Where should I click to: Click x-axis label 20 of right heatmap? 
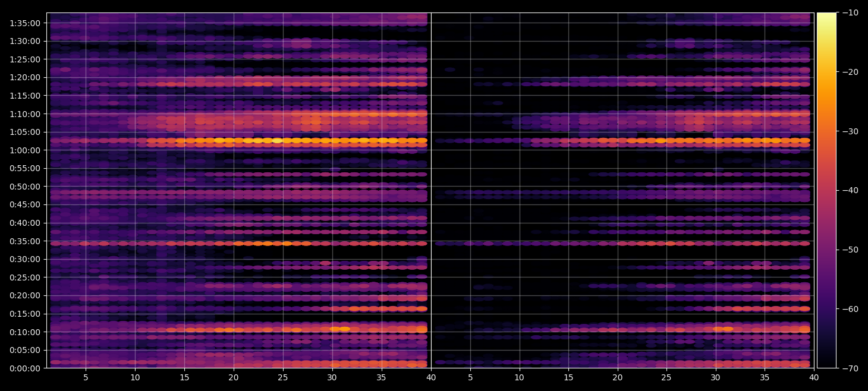point(618,377)
